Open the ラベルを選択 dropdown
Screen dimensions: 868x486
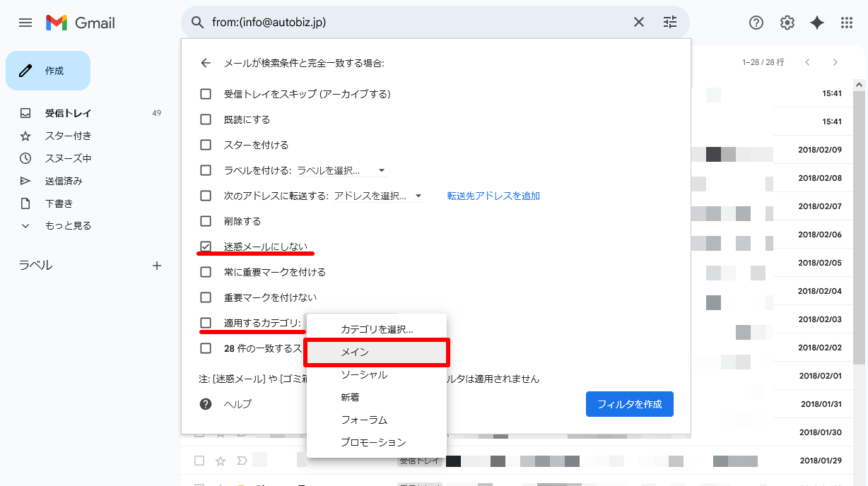[341, 170]
